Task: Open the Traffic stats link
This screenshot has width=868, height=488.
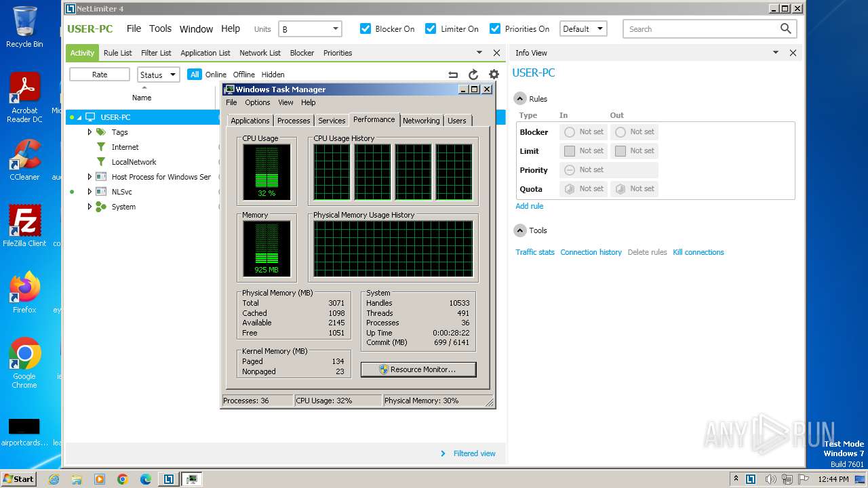Action: click(x=535, y=252)
